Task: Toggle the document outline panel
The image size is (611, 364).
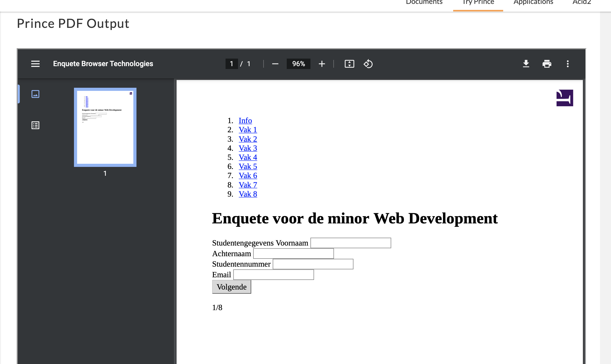Action: [x=35, y=125]
